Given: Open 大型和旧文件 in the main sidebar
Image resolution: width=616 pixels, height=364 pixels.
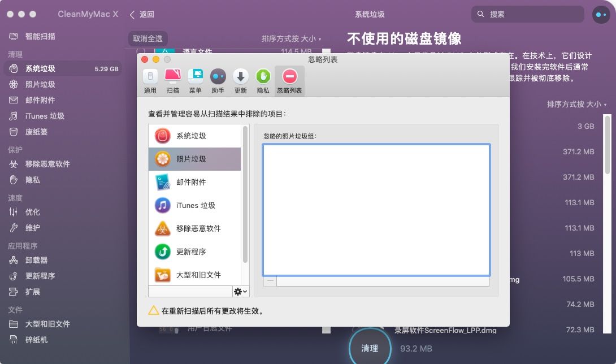Looking at the screenshot, I should point(63,324).
